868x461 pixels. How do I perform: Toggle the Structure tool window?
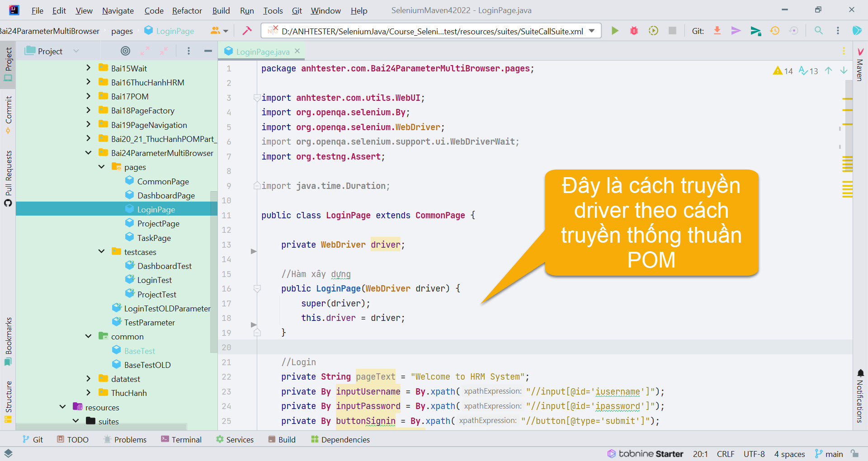8,402
